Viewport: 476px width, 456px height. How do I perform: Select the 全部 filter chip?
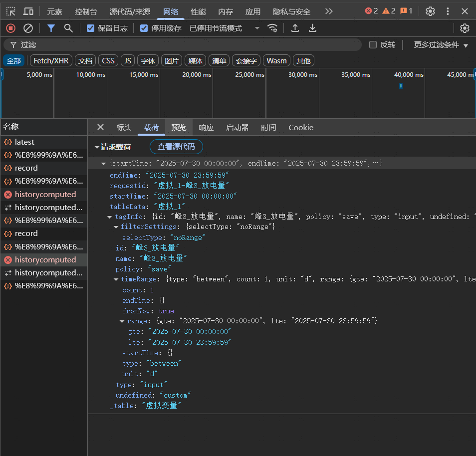(x=14, y=61)
